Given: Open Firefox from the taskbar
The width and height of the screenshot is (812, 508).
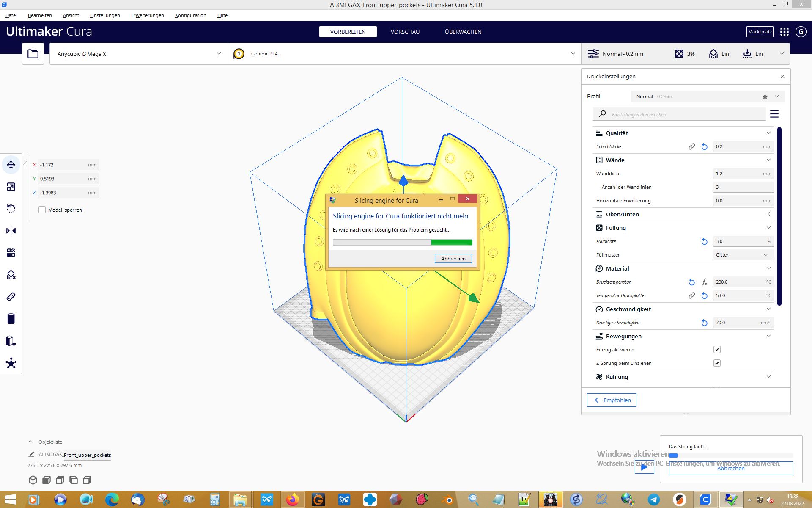Looking at the screenshot, I should [x=292, y=500].
